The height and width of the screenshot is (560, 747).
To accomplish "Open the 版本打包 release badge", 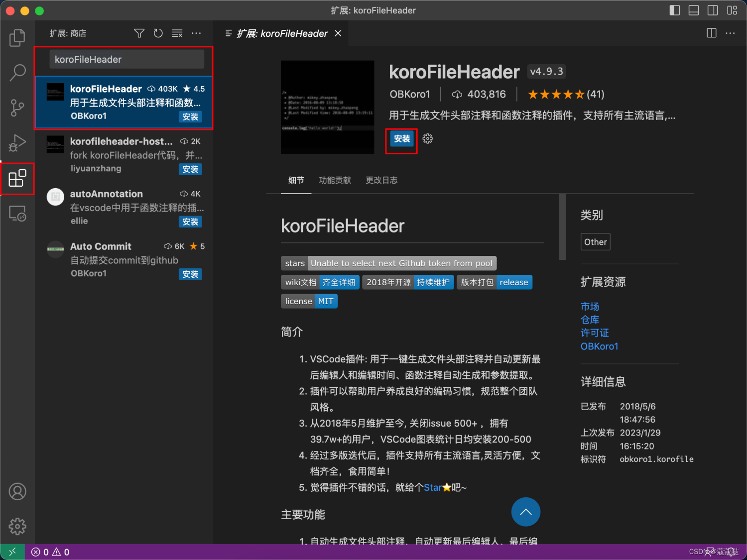I will 495,282.
